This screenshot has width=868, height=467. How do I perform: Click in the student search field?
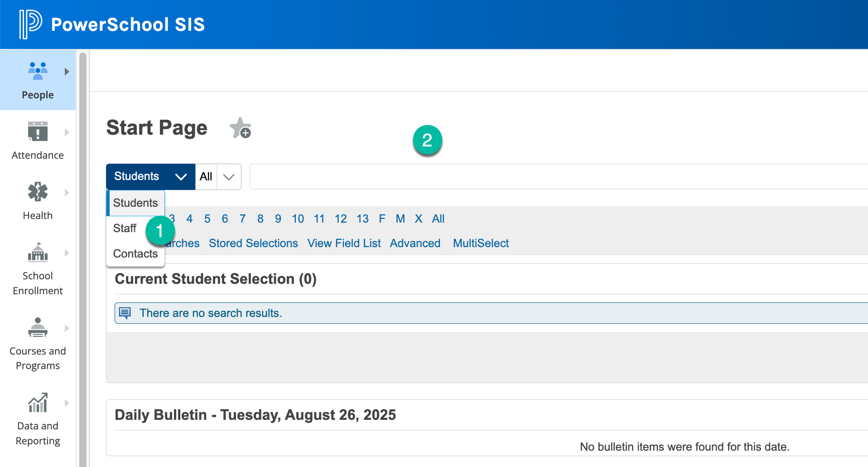557,176
